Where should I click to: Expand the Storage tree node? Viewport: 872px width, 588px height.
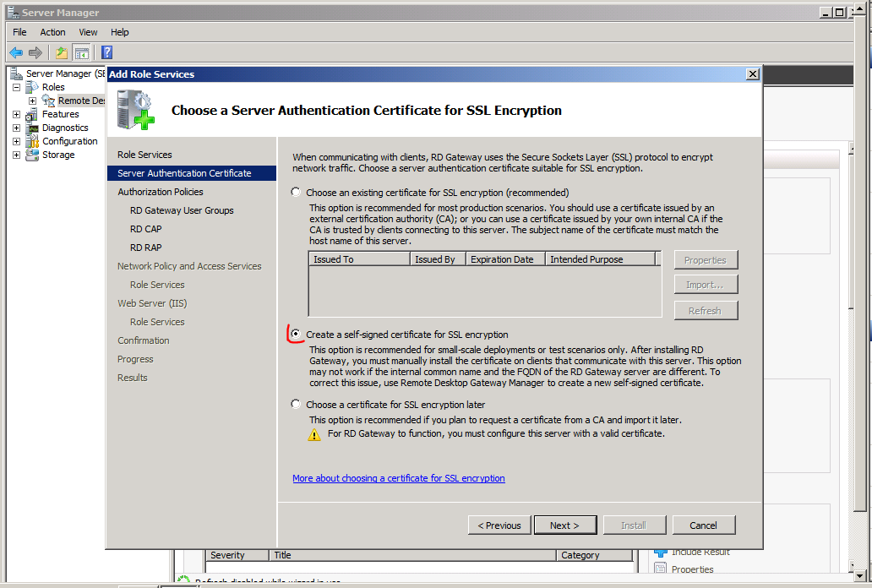(x=17, y=155)
